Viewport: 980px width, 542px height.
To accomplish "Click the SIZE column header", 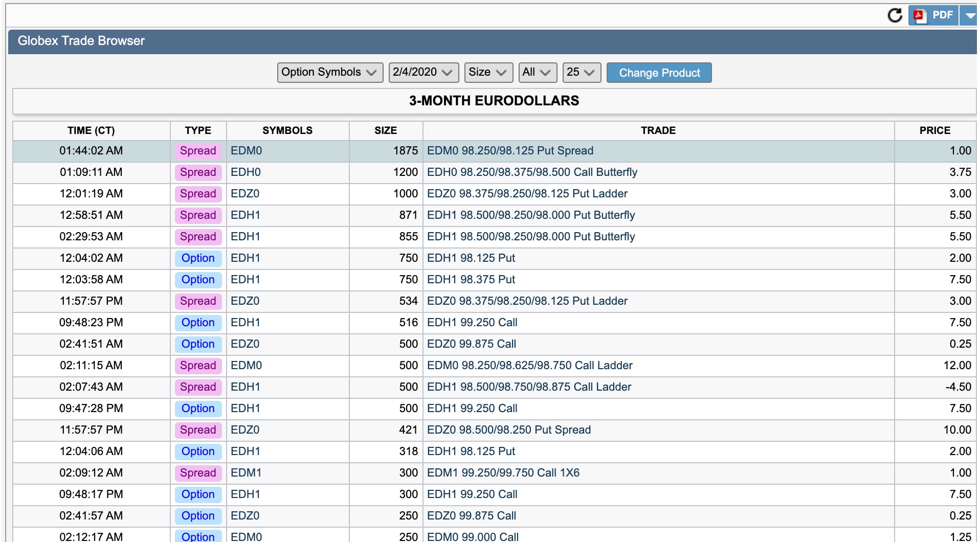I will click(385, 130).
